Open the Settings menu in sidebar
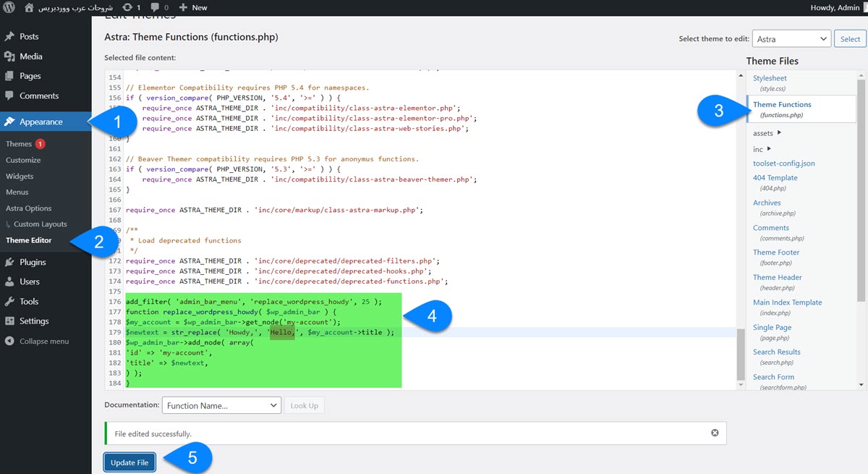Screen dimensions: 868x474 [34, 321]
